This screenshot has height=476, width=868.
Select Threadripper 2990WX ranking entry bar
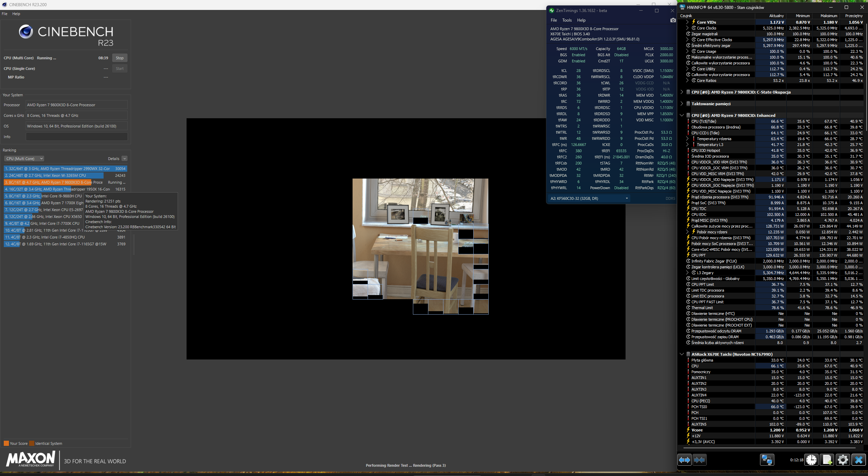point(65,169)
